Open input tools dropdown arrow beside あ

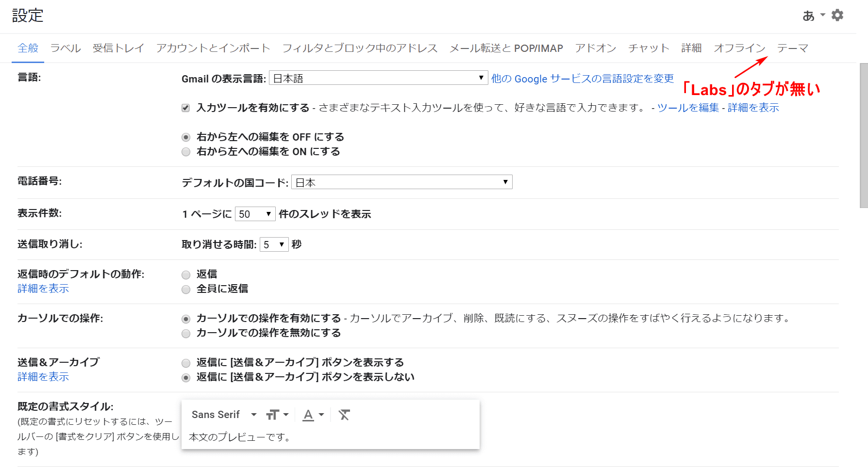pos(823,15)
